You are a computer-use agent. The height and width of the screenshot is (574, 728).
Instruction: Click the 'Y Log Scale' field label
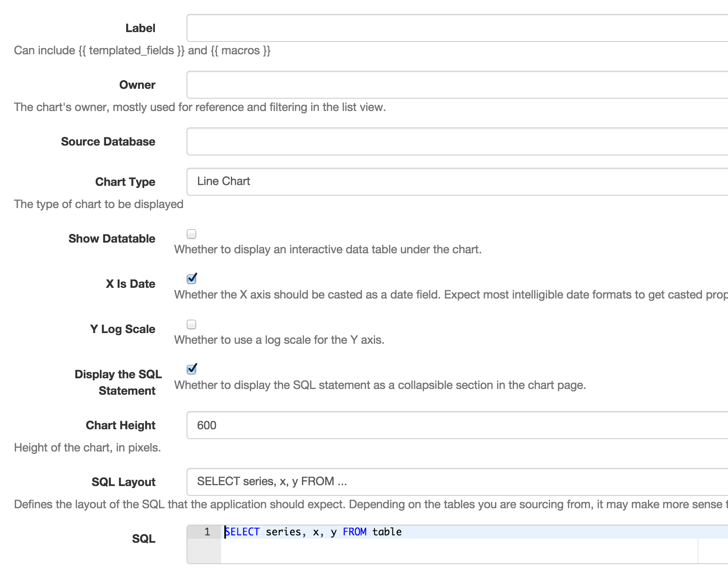[x=122, y=329]
